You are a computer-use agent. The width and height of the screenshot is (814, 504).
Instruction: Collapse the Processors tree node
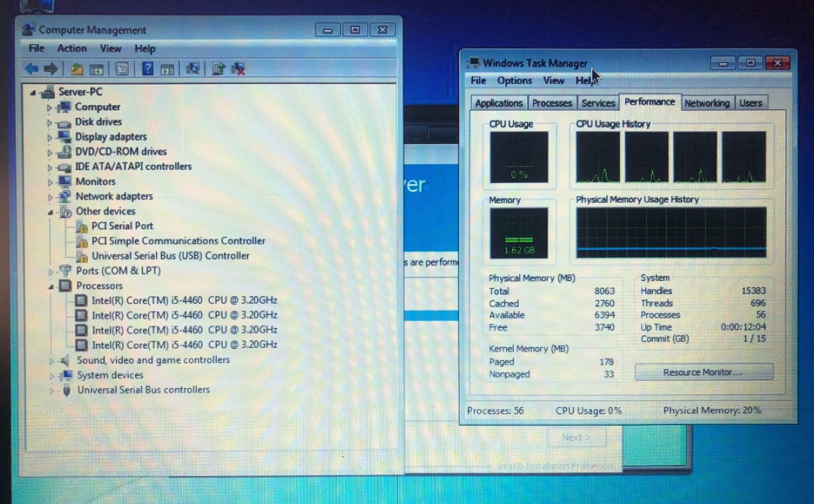(51, 286)
